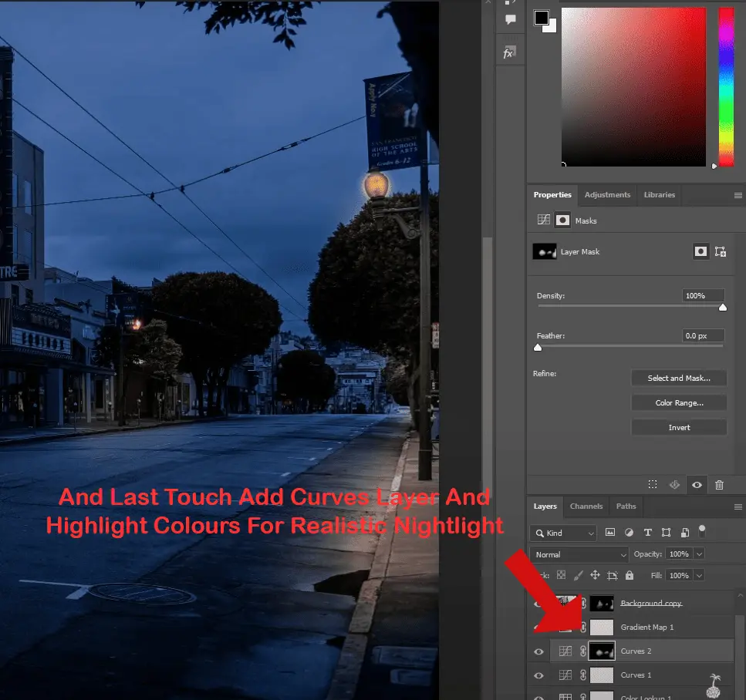The width and height of the screenshot is (746, 700).
Task: Select the Gradient Map 1 layer thumbnail
Action: point(601,627)
